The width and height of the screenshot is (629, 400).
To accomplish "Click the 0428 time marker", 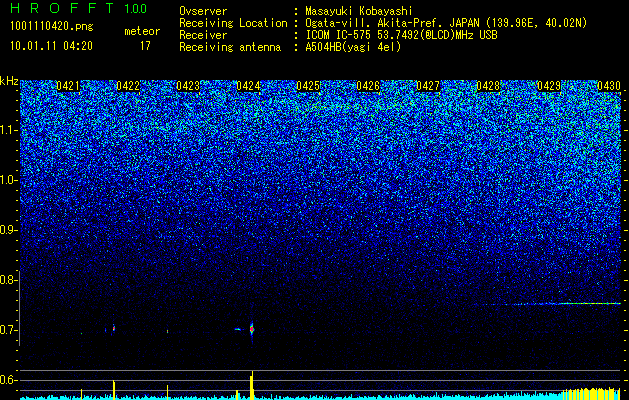I will (x=488, y=86).
